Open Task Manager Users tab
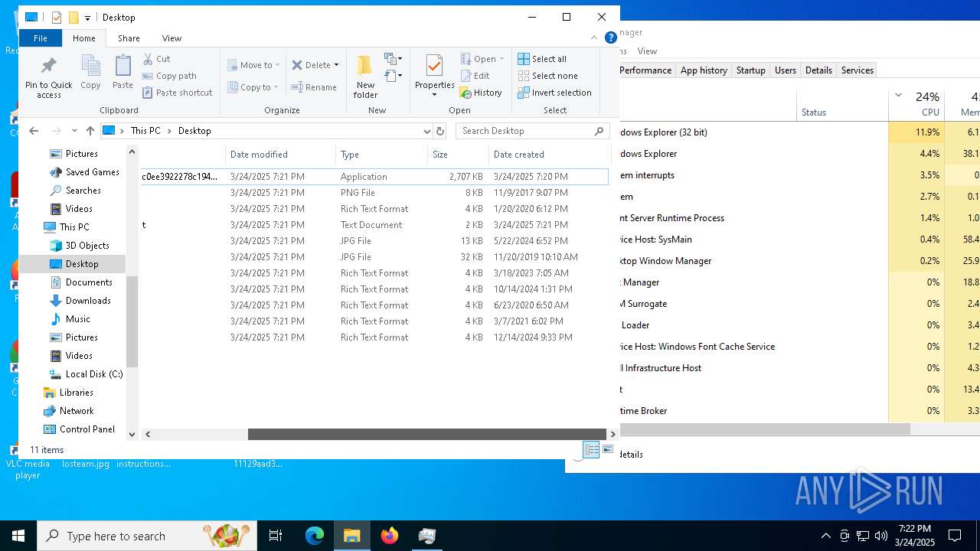Image resolution: width=980 pixels, height=551 pixels. click(786, 70)
